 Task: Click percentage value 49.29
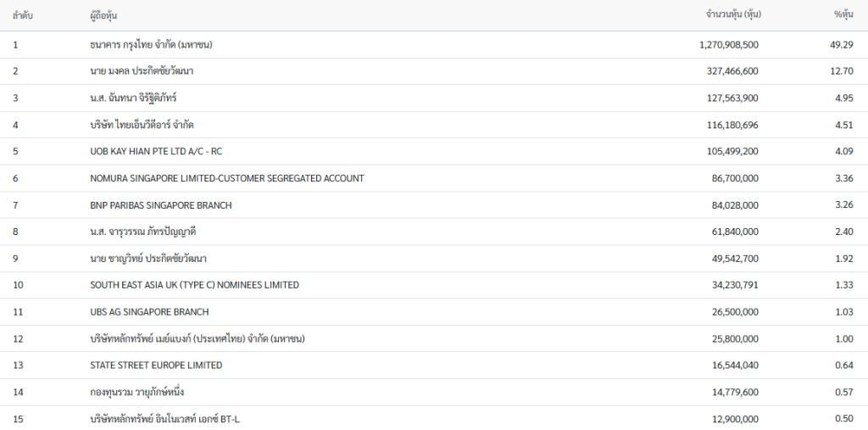[842, 45]
